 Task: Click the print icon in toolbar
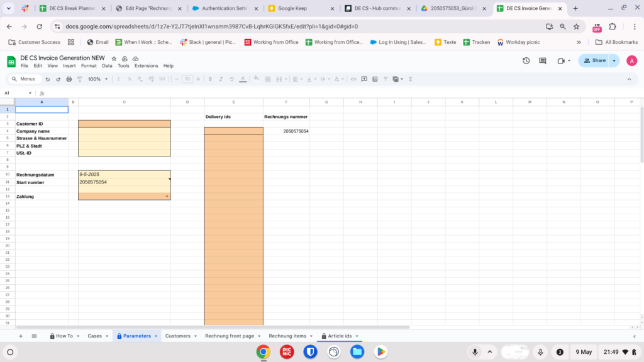(69, 79)
